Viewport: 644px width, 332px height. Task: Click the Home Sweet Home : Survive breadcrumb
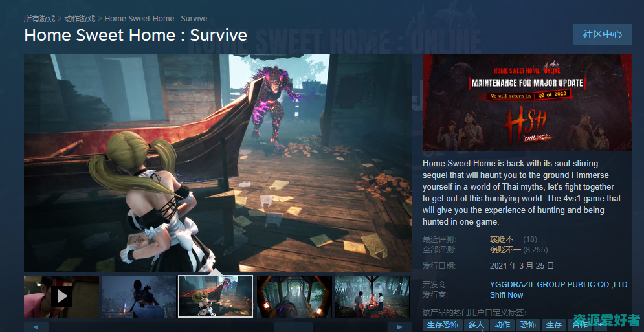point(155,19)
